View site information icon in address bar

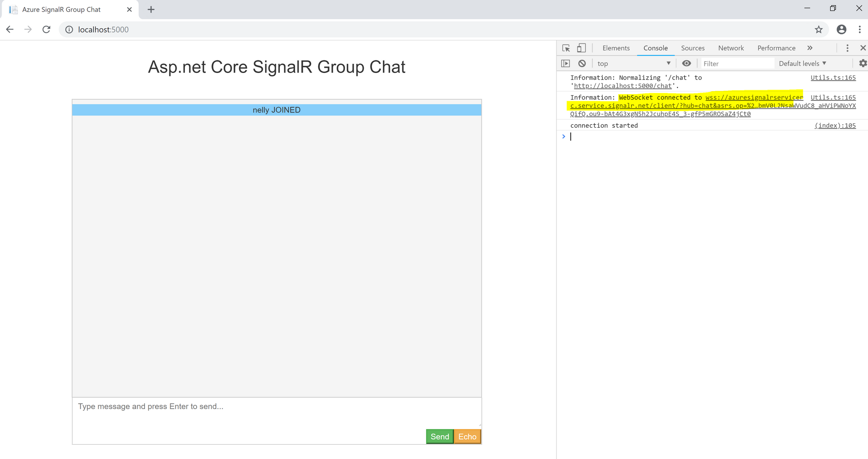click(x=69, y=30)
